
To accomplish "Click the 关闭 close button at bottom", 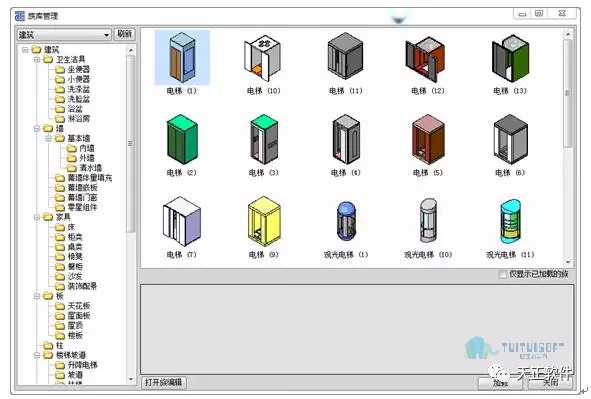I will (550, 383).
